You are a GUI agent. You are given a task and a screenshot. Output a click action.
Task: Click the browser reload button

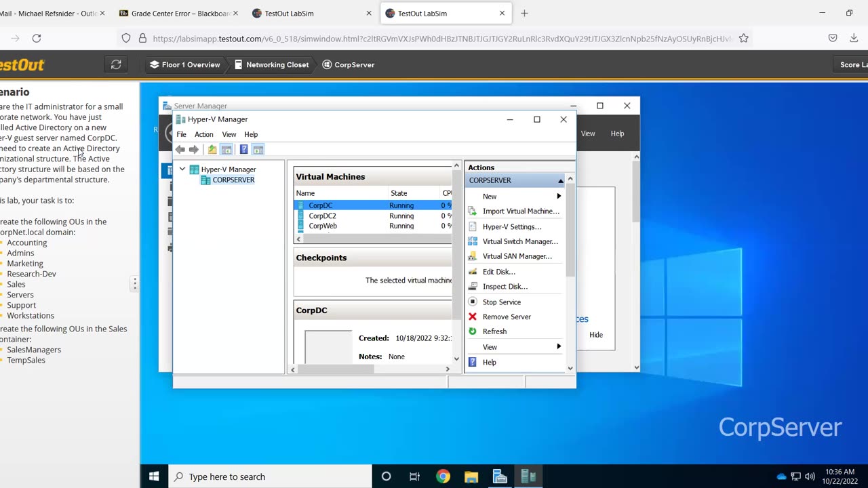click(37, 39)
